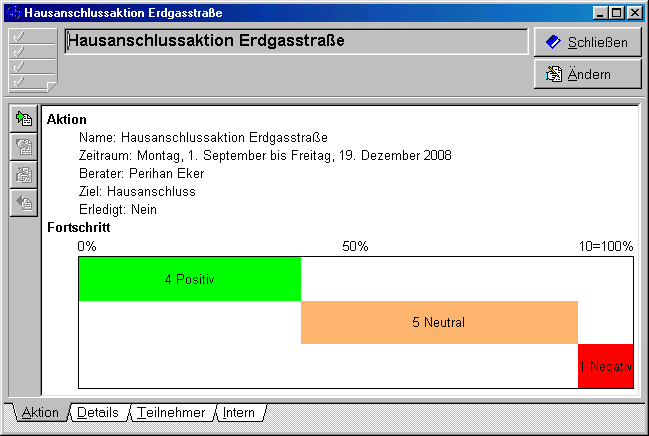The height and width of the screenshot is (436, 649).
Task: Click the Zeitraum date range line
Action: point(265,156)
